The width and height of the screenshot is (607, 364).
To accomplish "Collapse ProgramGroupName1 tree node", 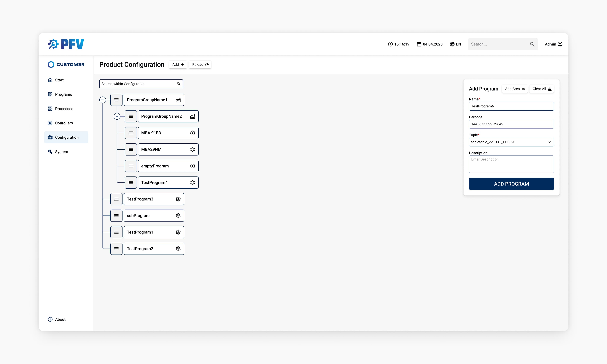I will 103,100.
